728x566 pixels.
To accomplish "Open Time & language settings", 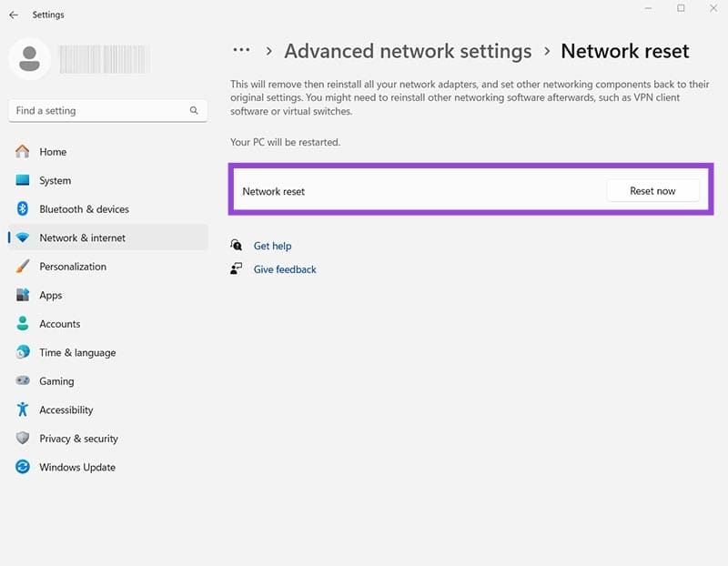I will pos(107,353).
